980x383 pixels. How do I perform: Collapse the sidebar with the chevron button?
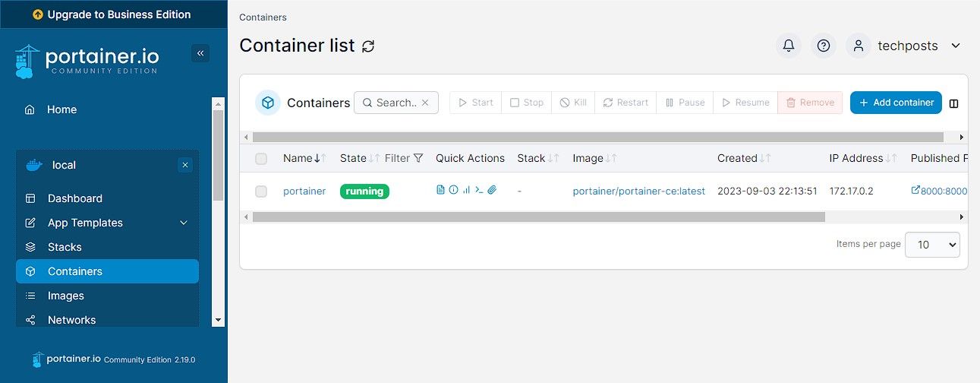click(x=200, y=53)
